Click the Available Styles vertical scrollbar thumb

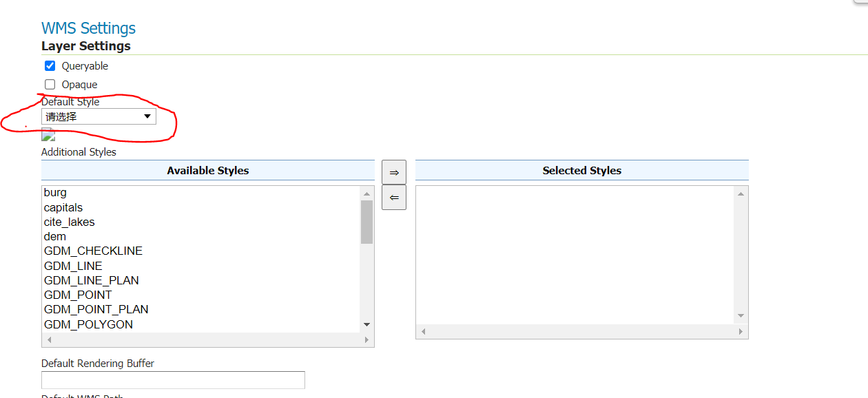coord(366,222)
